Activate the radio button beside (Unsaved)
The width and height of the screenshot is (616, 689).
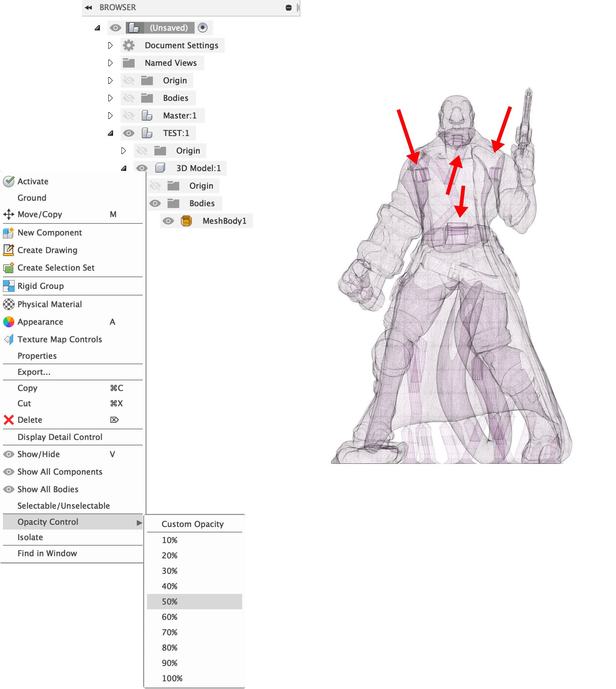(x=203, y=28)
